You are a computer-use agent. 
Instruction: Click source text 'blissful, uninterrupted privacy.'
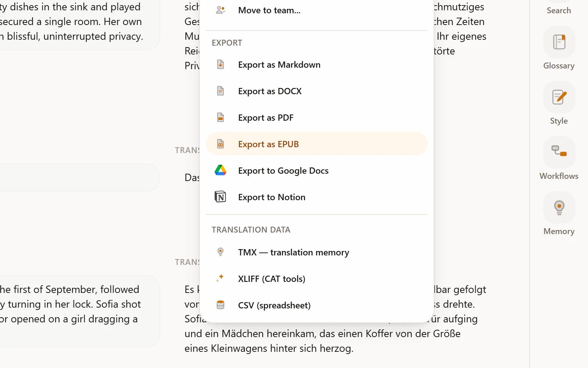(x=75, y=36)
